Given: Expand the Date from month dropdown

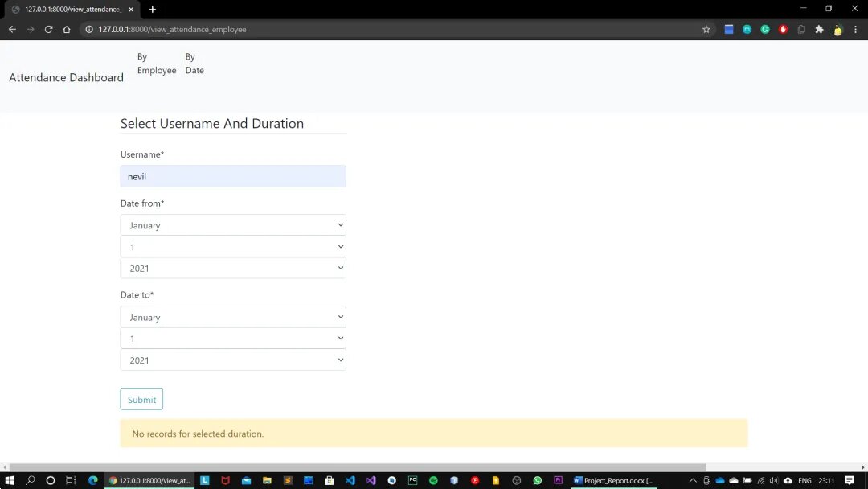Looking at the screenshot, I should click(233, 225).
